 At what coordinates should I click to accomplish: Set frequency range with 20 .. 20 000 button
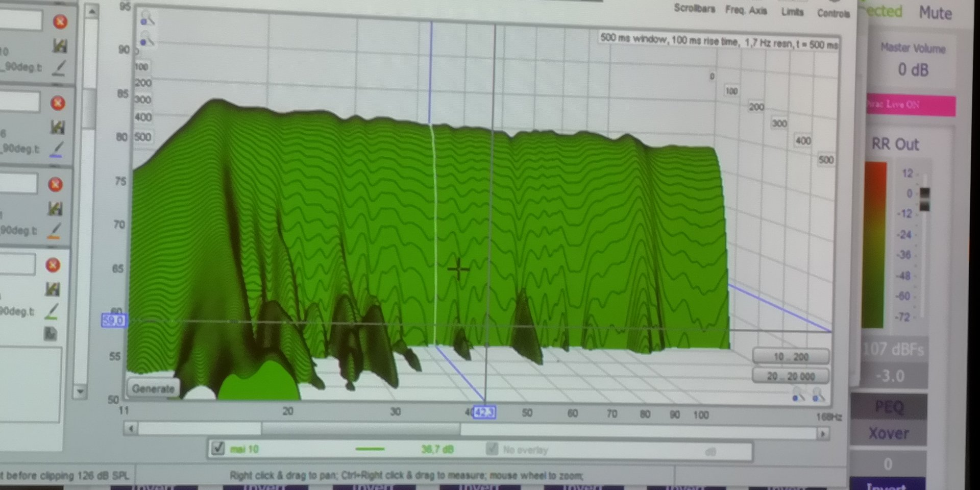pyautogui.click(x=791, y=376)
